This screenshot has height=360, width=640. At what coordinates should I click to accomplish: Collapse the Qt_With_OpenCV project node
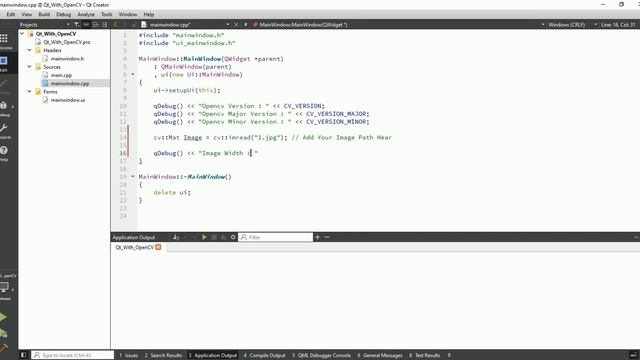(22, 33)
